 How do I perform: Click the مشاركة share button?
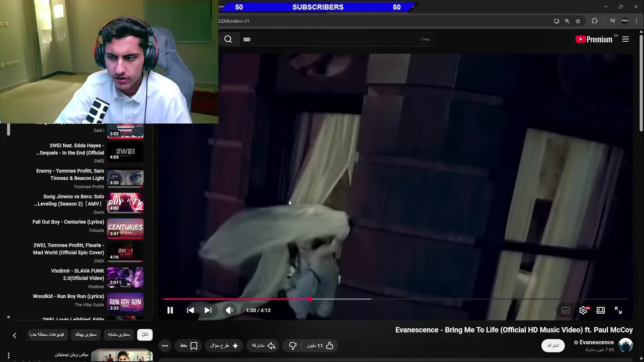pyautogui.click(x=263, y=345)
